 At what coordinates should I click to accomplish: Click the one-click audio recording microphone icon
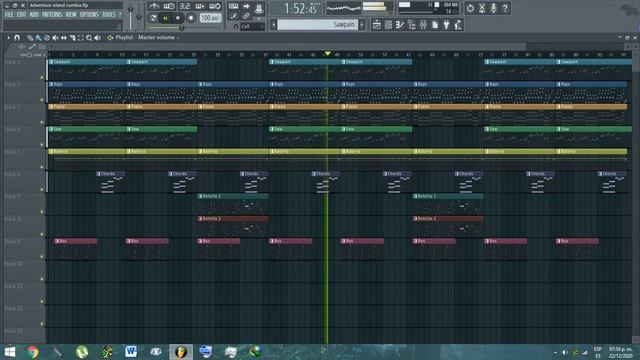pos(493,8)
